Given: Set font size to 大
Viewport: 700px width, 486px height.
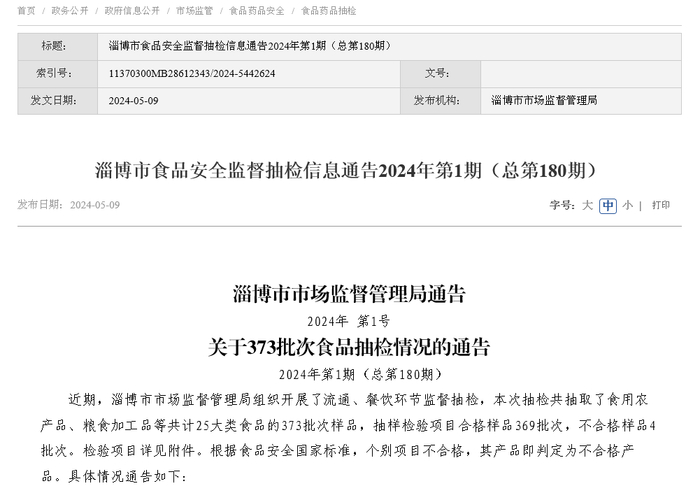Looking at the screenshot, I should coord(587,205).
